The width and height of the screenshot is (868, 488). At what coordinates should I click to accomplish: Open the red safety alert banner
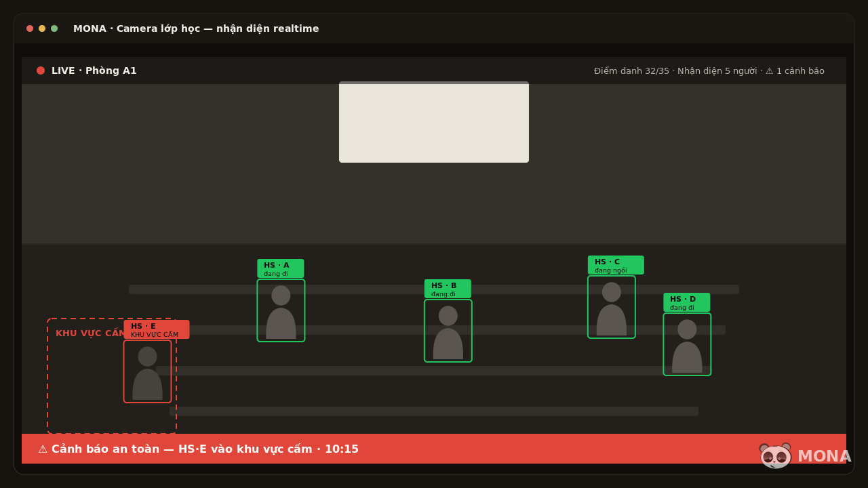[x=434, y=449]
